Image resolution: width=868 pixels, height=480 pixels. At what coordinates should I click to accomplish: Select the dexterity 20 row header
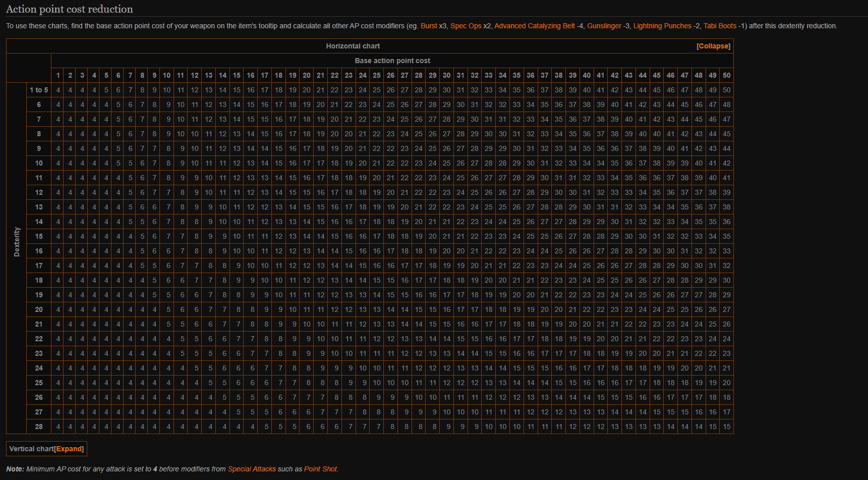pos(39,309)
